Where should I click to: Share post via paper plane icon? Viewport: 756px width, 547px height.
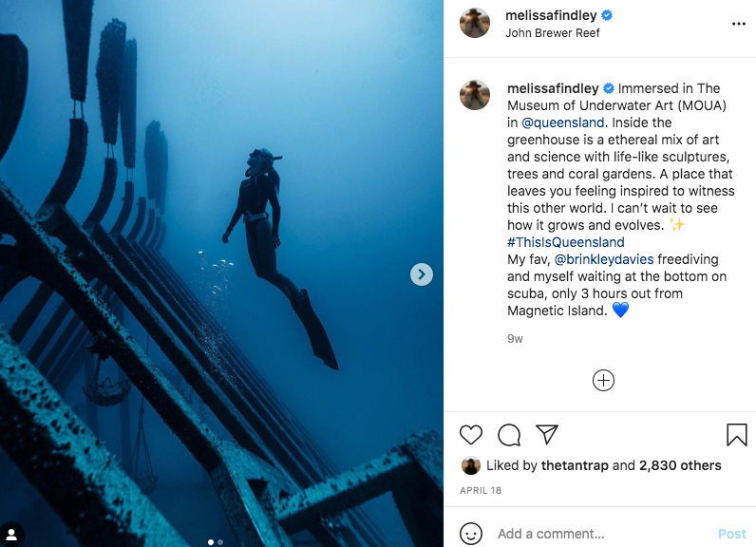pyautogui.click(x=546, y=435)
